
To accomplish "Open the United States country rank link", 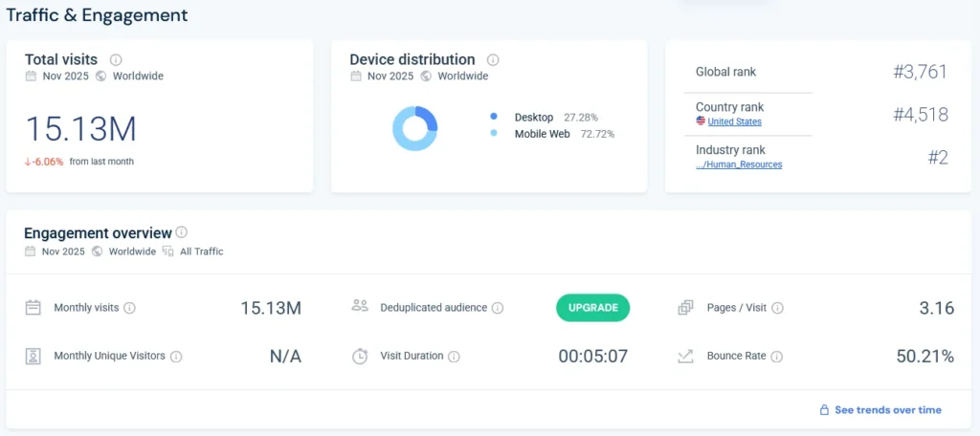I will pyautogui.click(x=734, y=122).
